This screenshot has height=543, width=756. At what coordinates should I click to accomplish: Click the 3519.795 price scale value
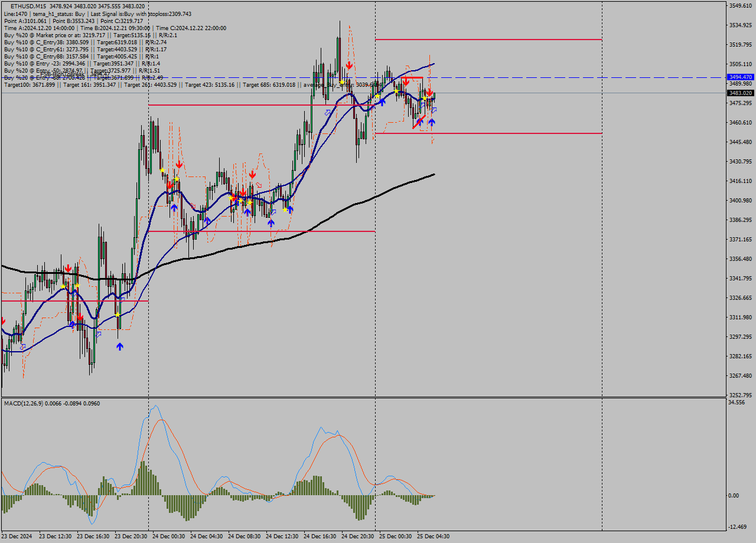click(x=741, y=44)
